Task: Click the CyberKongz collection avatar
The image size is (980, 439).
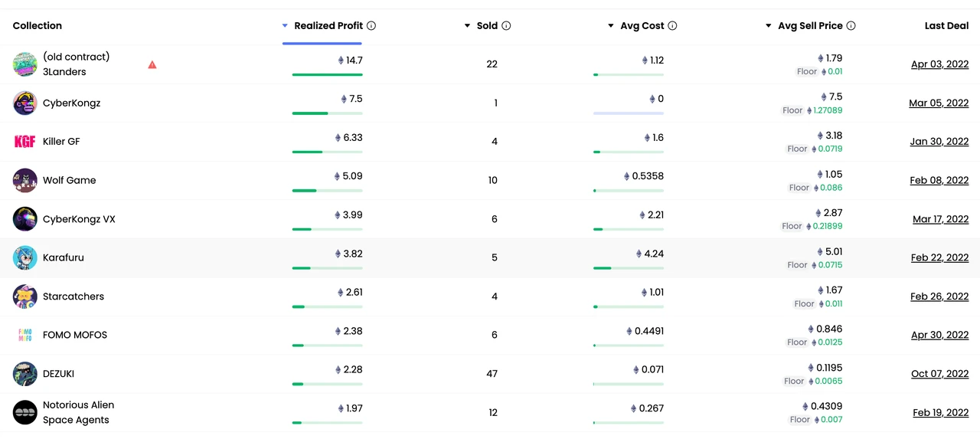Action: pyautogui.click(x=25, y=103)
